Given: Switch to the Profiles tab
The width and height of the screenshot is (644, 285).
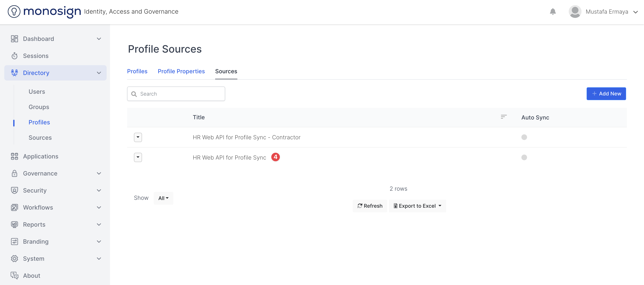Looking at the screenshot, I should coord(137,71).
